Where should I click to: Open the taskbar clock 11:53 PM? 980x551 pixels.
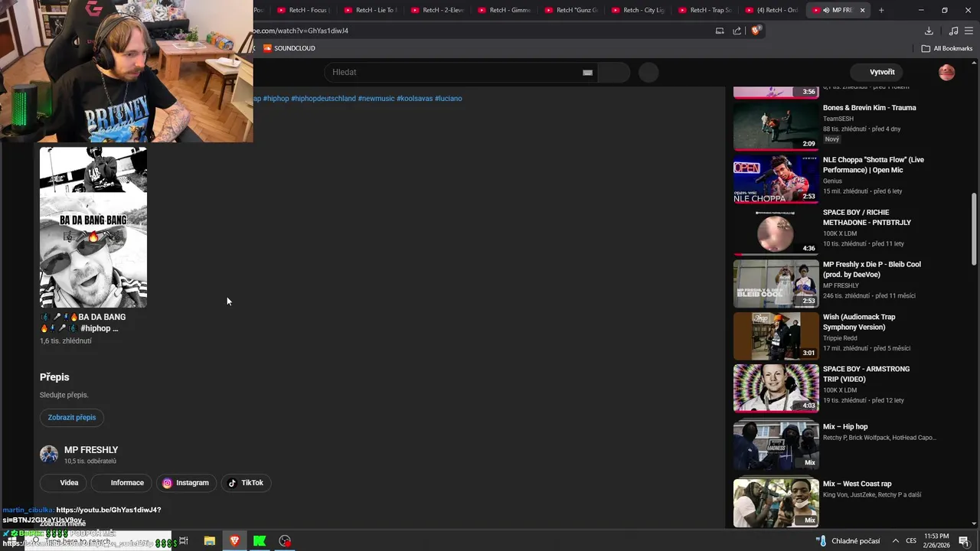tap(936, 541)
